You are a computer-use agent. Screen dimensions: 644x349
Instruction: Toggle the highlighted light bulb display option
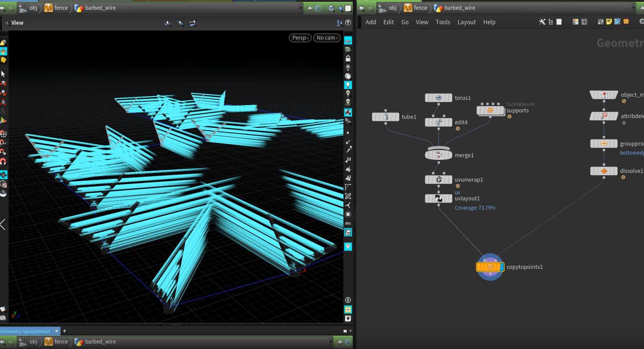[x=348, y=85]
